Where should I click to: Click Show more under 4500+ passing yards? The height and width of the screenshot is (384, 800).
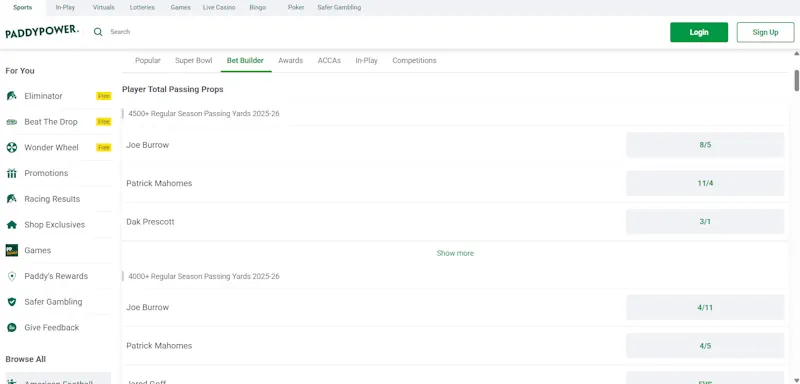click(455, 253)
